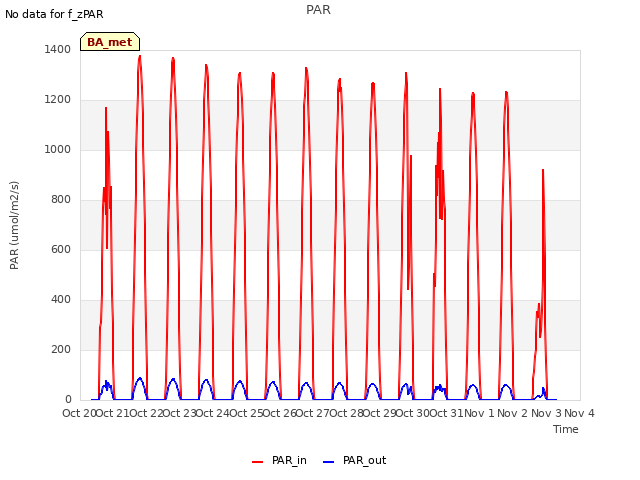This screenshot has width=640, height=480.
Task: Click the 800 y-axis tick label
Action: click(x=61, y=200)
